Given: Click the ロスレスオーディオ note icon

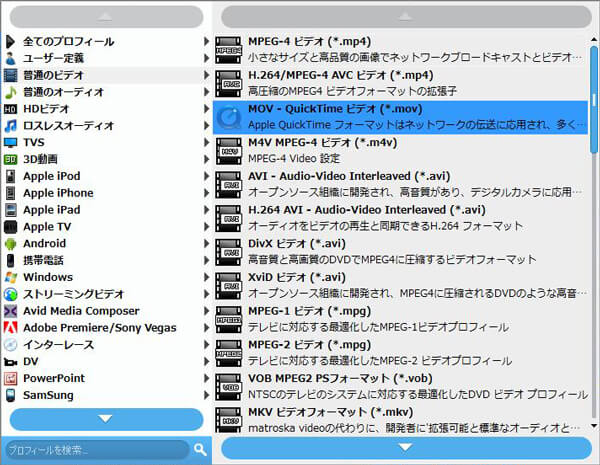Looking at the screenshot, I should [10, 126].
